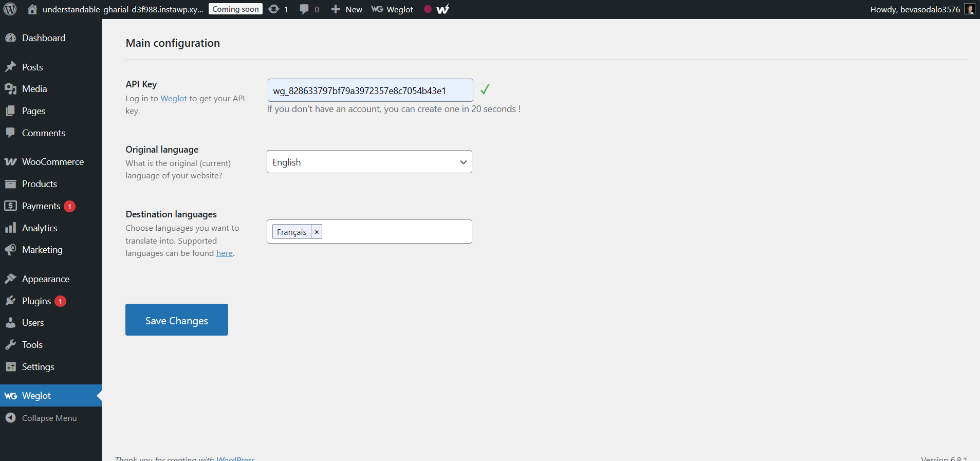Select Weglot in the sidebar
This screenshot has width=980, height=461.
coord(51,396)
